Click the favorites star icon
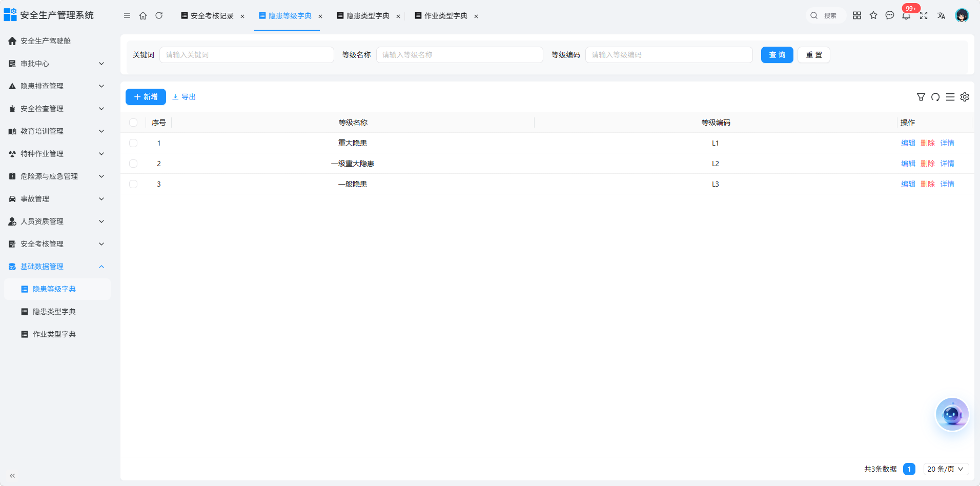980x486 pixels. click(873, 15)
